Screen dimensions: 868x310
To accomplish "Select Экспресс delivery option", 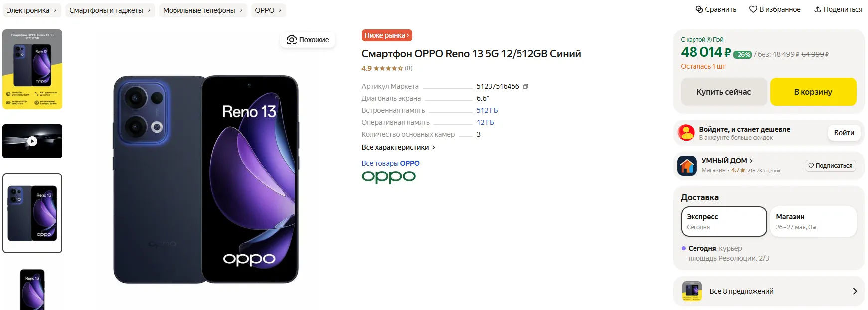I will (x=724, y=221).
